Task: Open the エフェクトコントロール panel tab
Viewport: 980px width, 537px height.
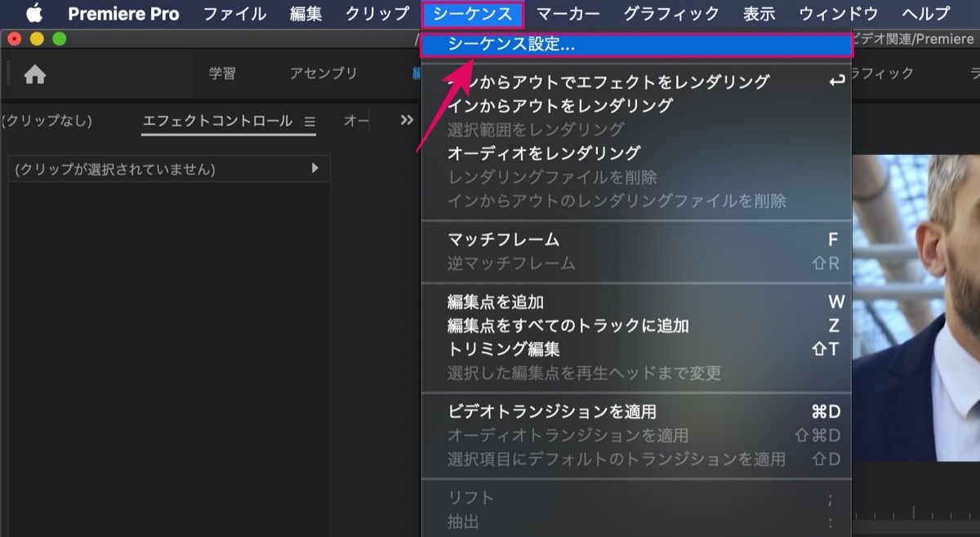Action: click(x=217, y=121)
